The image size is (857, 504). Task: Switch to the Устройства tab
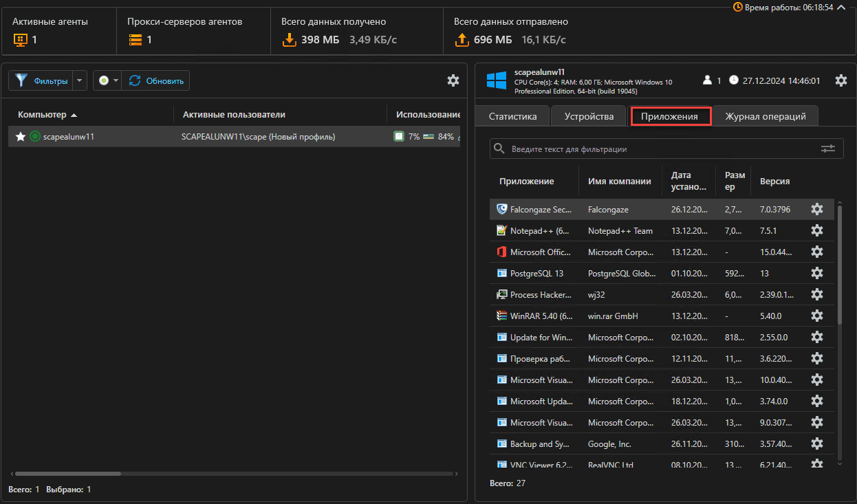point(589,116)
